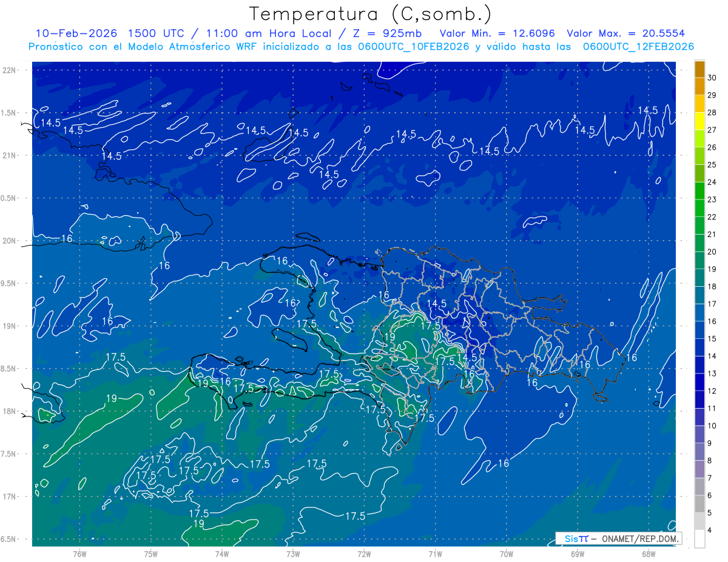The height and width of the screenshot is (562, 728).
Task: Click the "75W" longitude label
Action: click(151, 554)
